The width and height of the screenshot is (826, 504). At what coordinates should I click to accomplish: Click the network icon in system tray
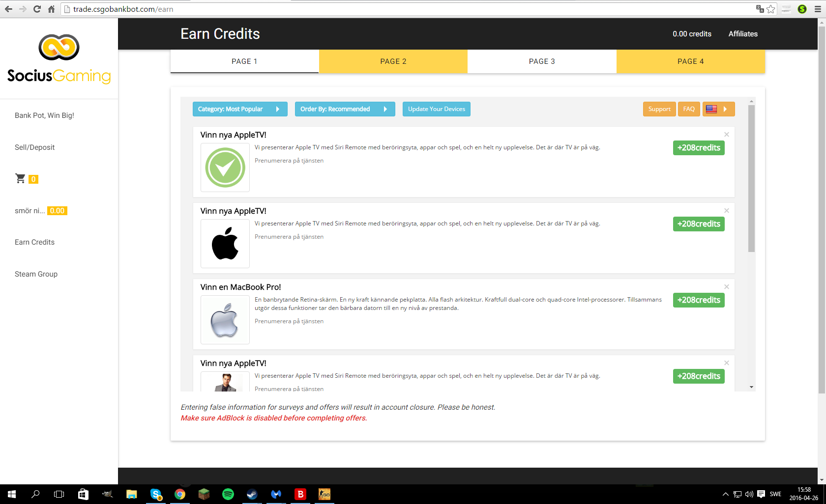coord(737,494)
